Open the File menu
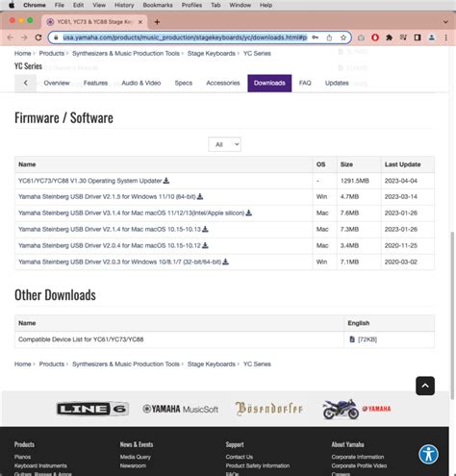The height and width of the screenshot is (476, 456). click(60, 5)
